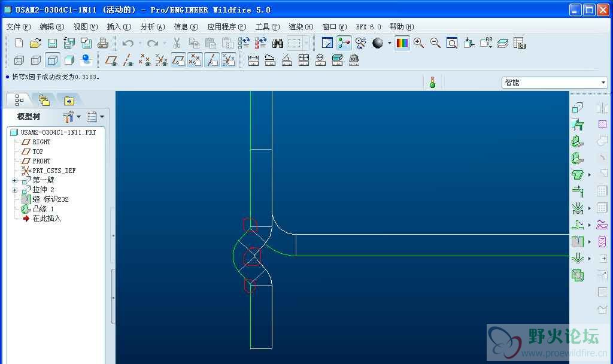Viewport: 613px width, 364px height.
Task: Open the 编辑(E) menu
Action: tap(52, 27)
